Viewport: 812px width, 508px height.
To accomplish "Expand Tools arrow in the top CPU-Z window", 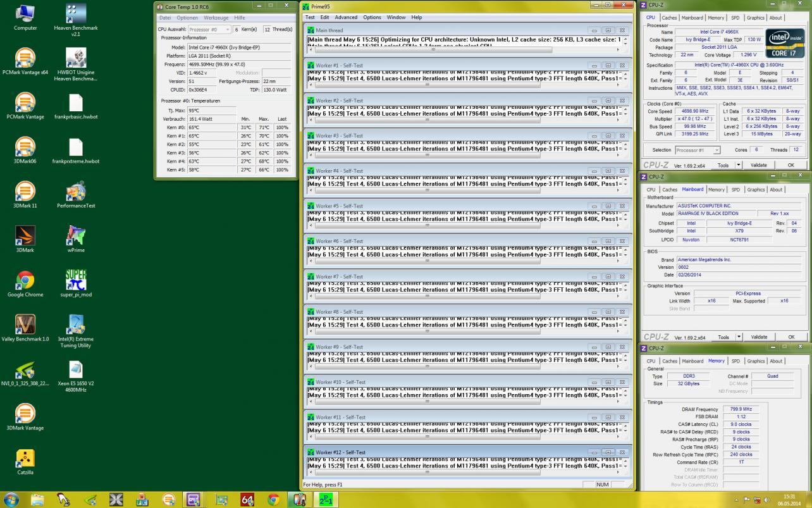I will [x=739, y=165].
